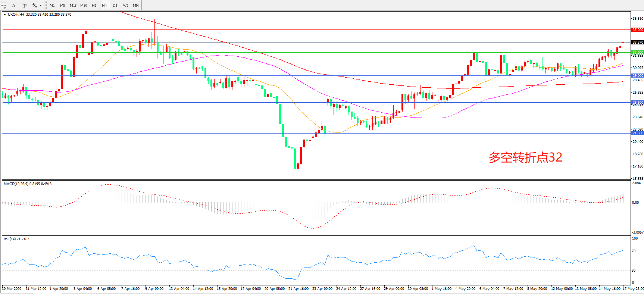The height and width of the screenshot is (294, 644).
Task: Click the Arrows objects tool icon
Action: coord(34,5)
